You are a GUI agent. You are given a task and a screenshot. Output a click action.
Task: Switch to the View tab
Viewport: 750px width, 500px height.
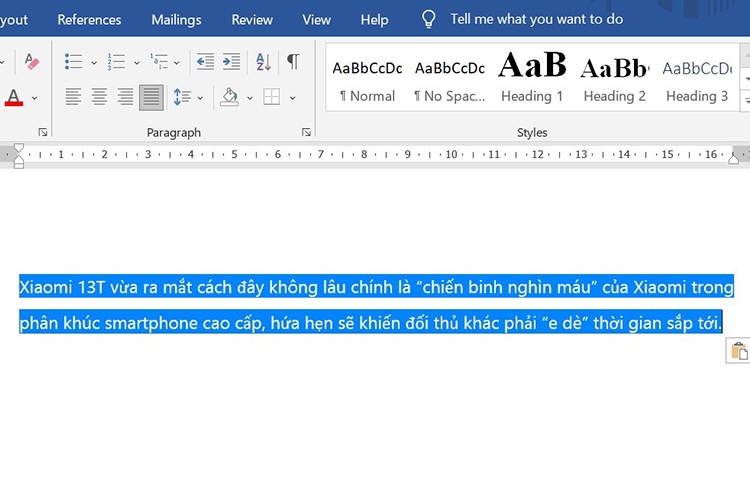pos(317,20)
